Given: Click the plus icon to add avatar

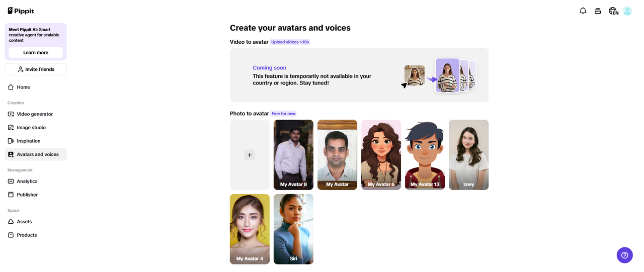Looking at the screenshot, I should 250,155.
